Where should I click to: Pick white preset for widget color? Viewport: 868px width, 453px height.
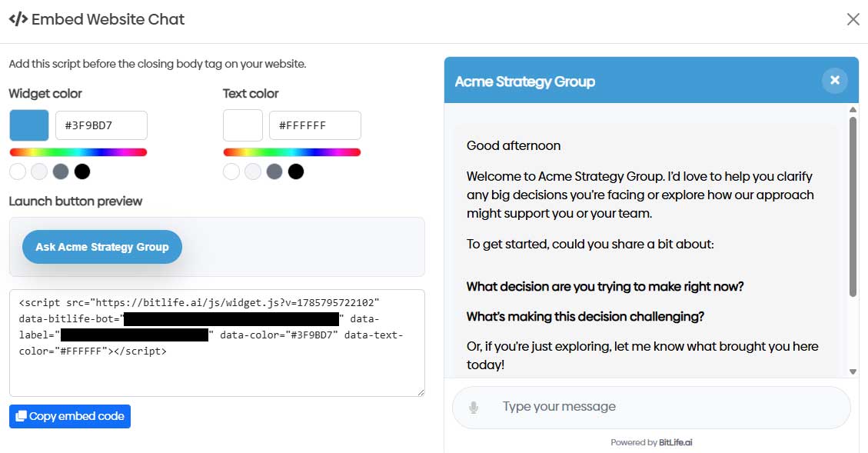pyautogui.click(x=18, y=172)
